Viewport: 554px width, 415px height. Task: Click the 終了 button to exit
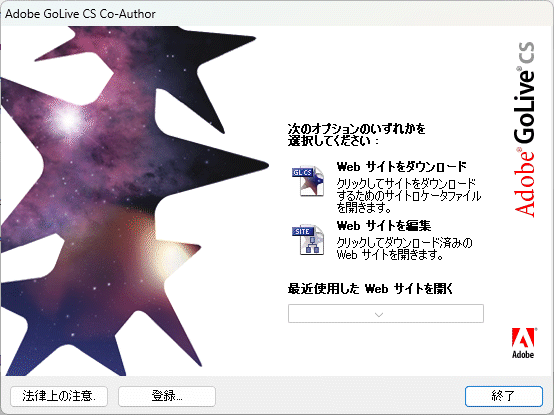(x=503, y=396)
